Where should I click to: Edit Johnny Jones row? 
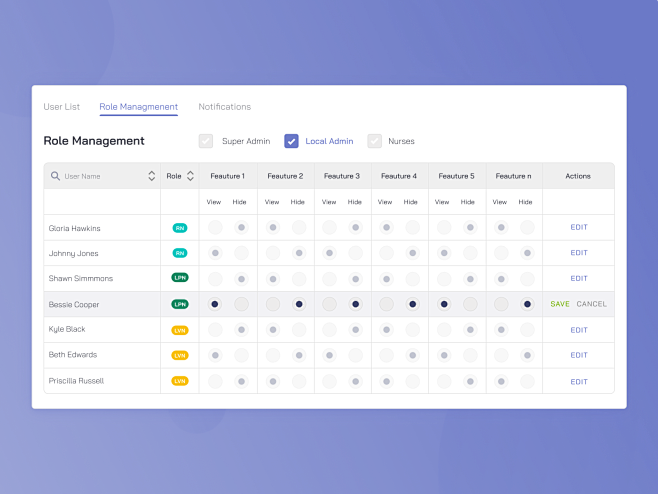click(x=579, y=253)
